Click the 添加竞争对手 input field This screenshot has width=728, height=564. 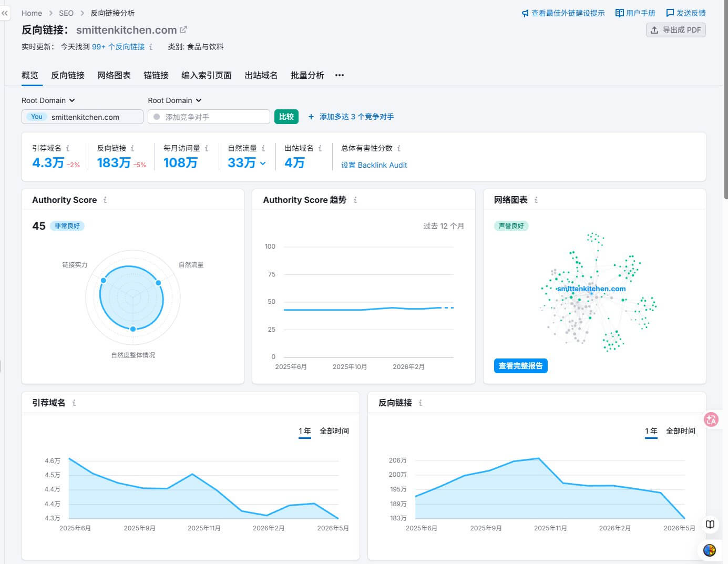(209, 117)
